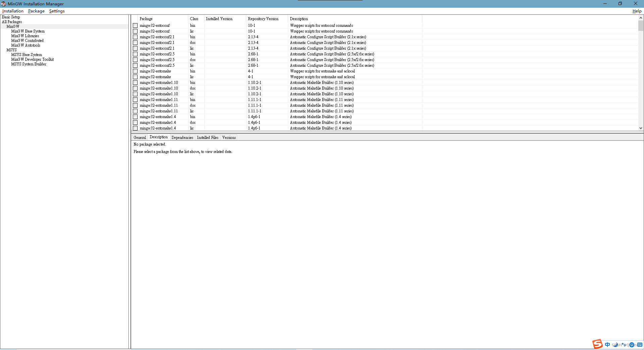Select the MSYS tree node
The width and height of the screenshot is (644, 350).
pos(11,50)
